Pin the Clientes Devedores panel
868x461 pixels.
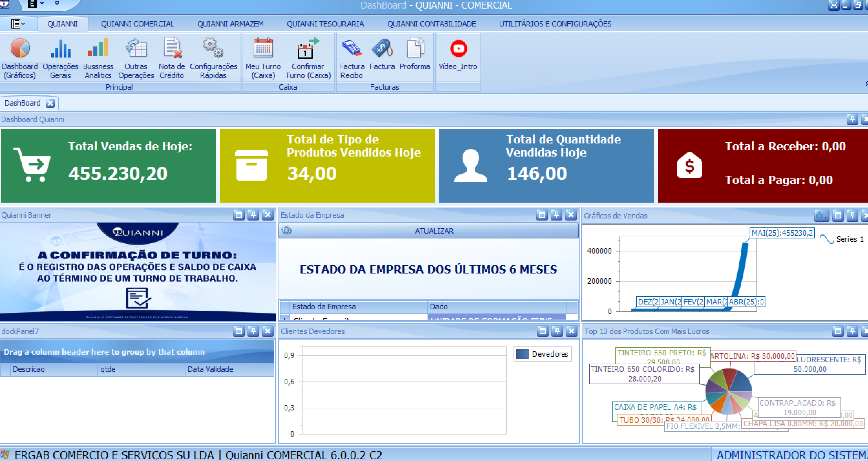[557, 331]
